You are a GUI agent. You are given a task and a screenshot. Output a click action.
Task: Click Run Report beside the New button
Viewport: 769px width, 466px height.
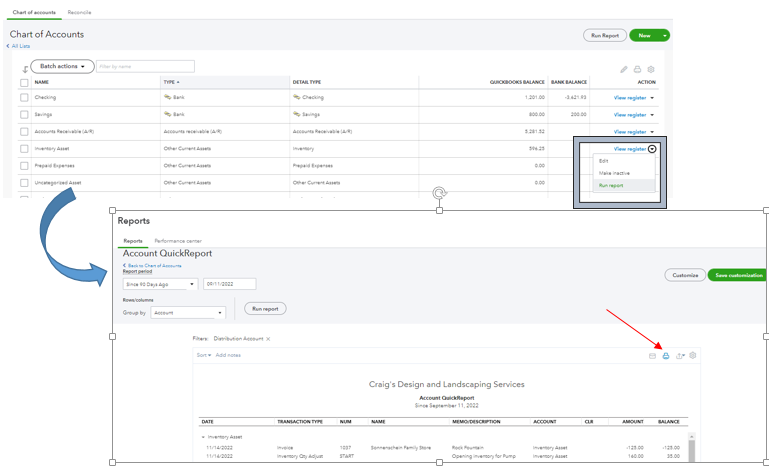pos(605,35)
